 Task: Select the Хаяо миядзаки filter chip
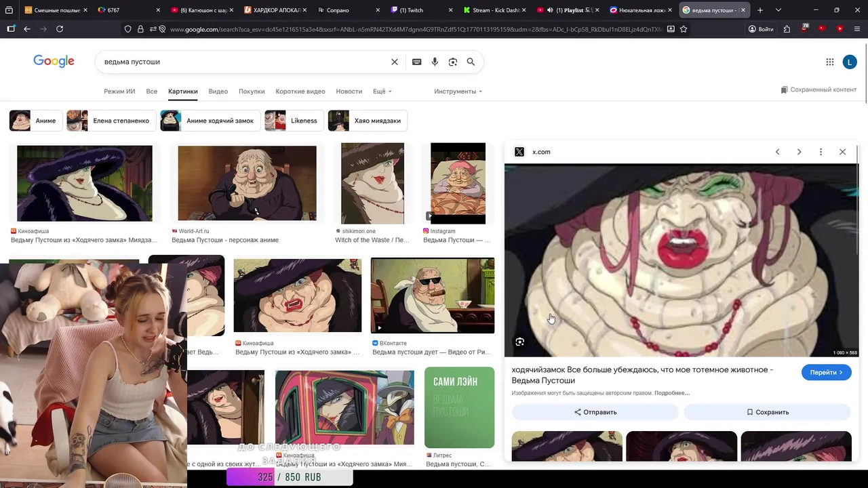(x=368, y=121)
